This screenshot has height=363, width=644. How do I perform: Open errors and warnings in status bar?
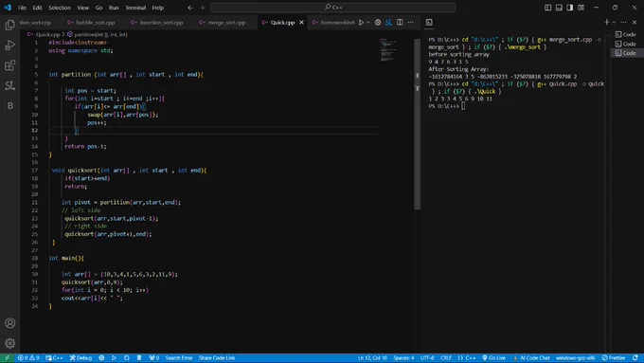(x=28, y=357)
